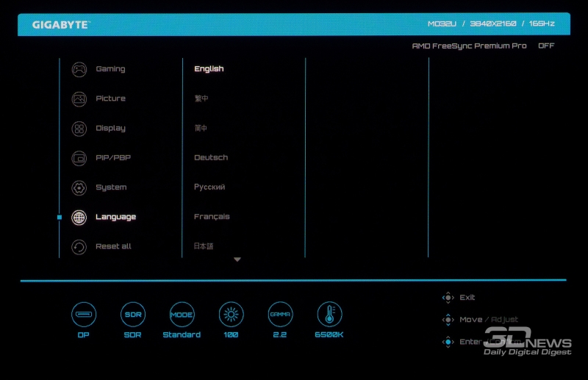Open the Picture settings icon
588x380 pixels.
[79, 99]
